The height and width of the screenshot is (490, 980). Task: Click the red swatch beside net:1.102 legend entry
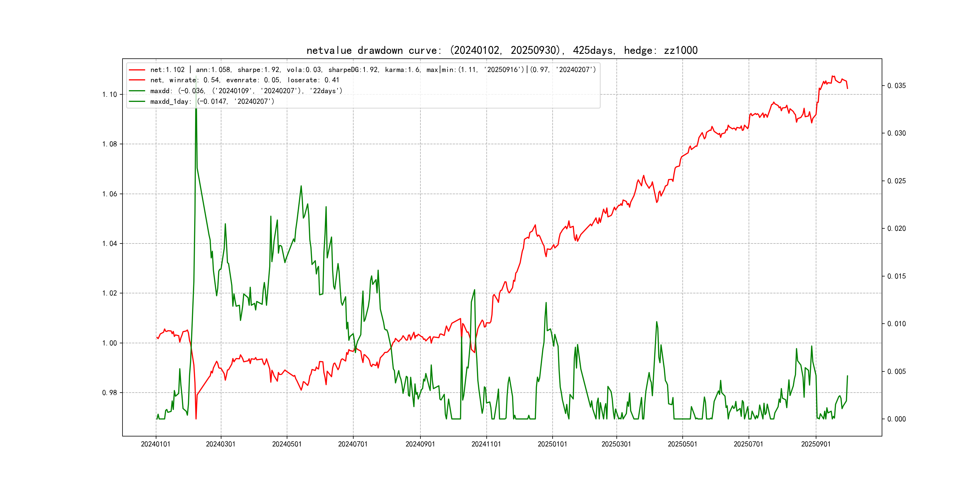(137, 70)
